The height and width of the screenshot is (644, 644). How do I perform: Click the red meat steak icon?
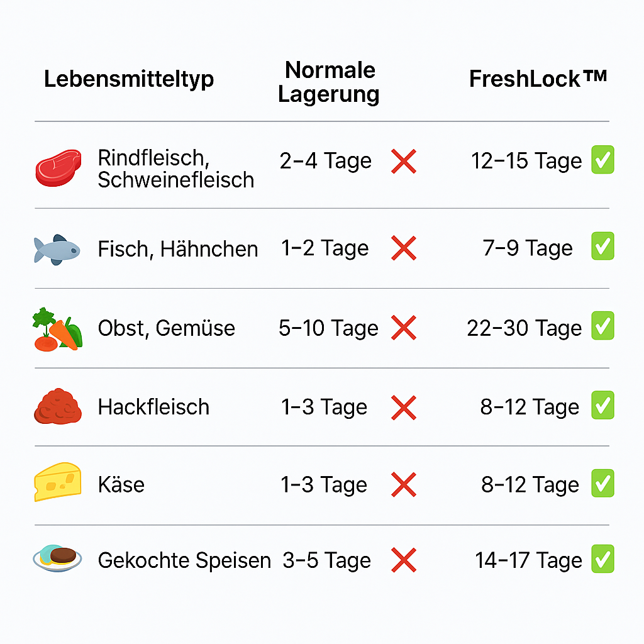coord(58,168)
